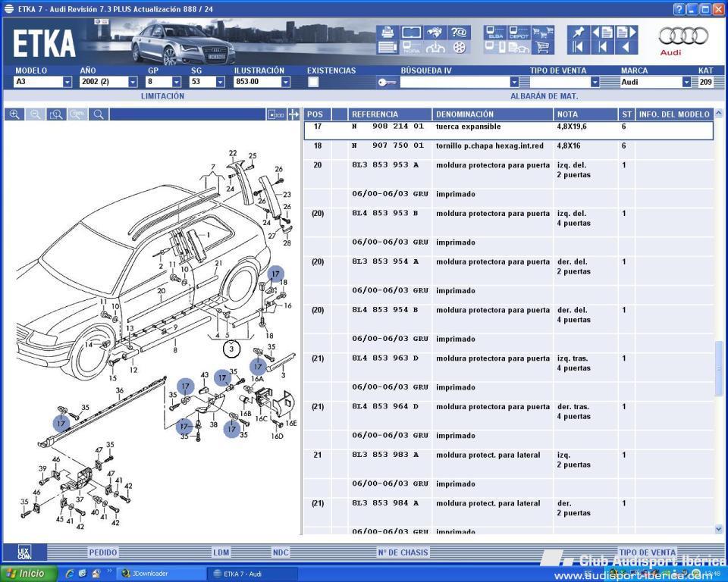The height and width of the screenshot is (582, 728).
Task: Open the ELSA terminal icon
Action: point(495,33)
